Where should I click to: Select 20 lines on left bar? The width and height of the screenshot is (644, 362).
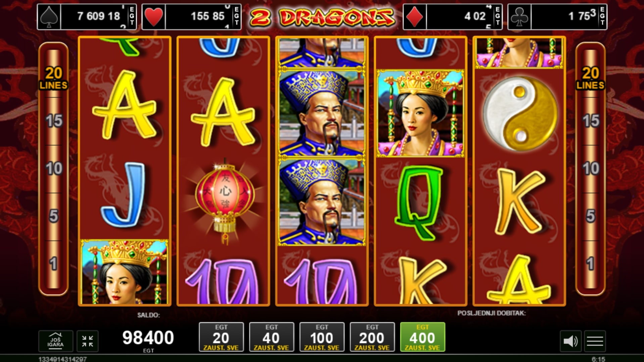(x=54, y=78)
